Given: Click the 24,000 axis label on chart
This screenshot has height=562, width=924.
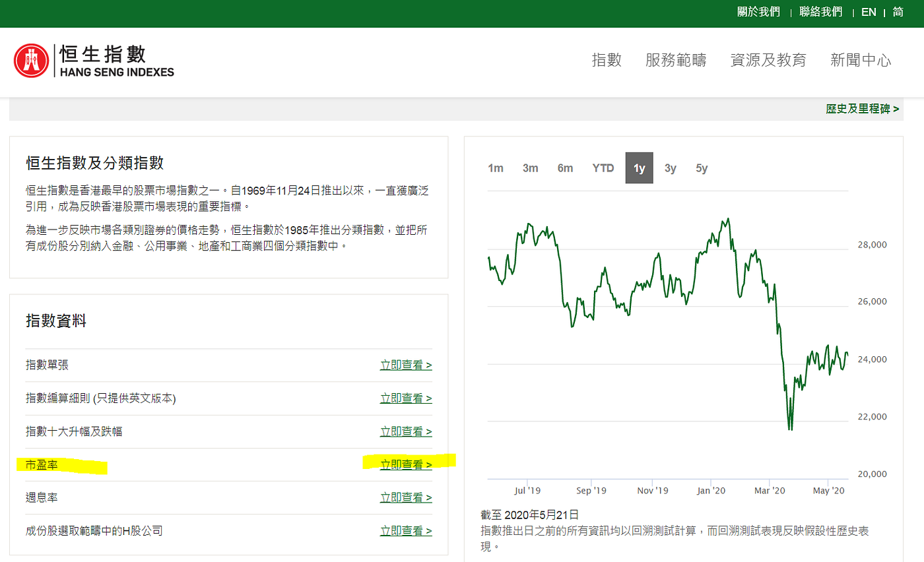Looking at the screenshot, I should (x=871, y=359).
